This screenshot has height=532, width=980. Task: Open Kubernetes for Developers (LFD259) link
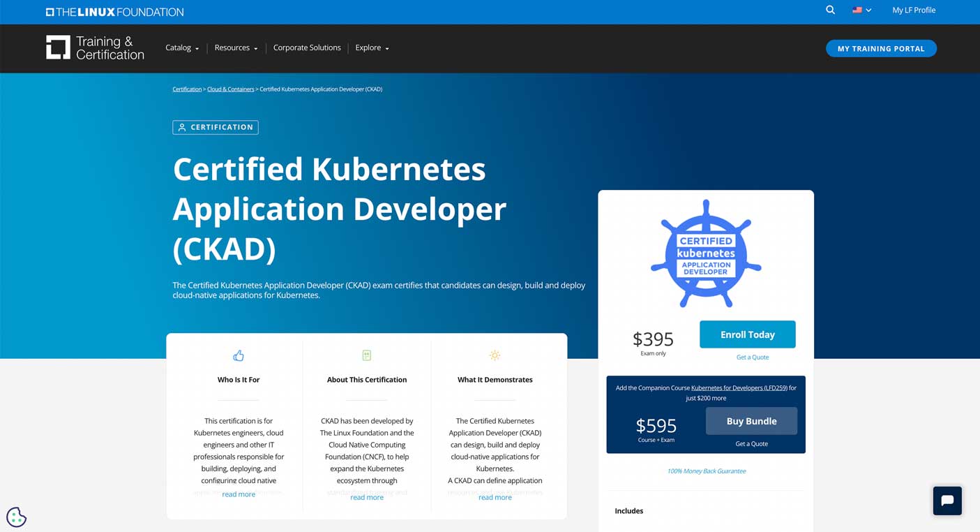tap(739, 387)
